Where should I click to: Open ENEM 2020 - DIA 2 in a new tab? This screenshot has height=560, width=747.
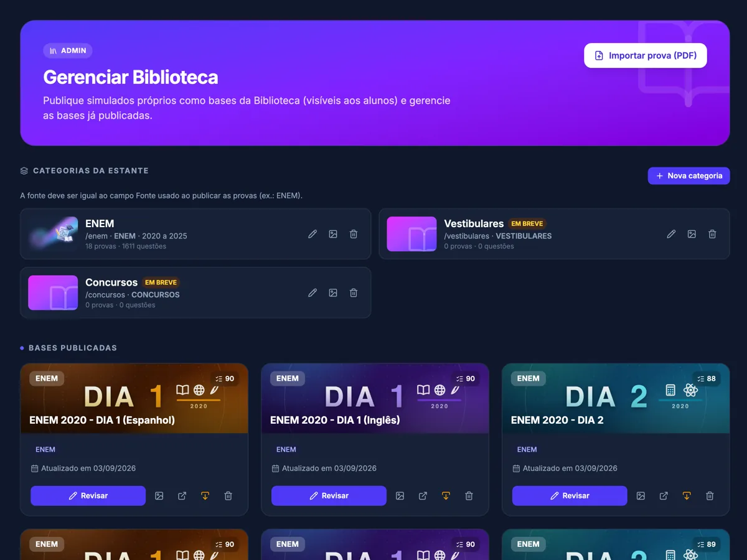[x=664, y=496]
